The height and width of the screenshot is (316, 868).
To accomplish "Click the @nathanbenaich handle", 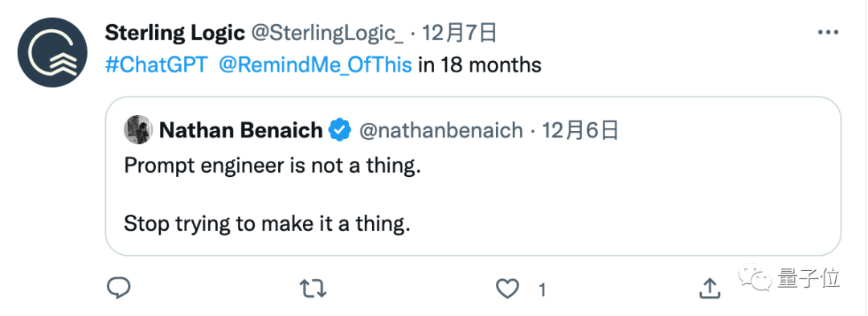I will point(441,131).
